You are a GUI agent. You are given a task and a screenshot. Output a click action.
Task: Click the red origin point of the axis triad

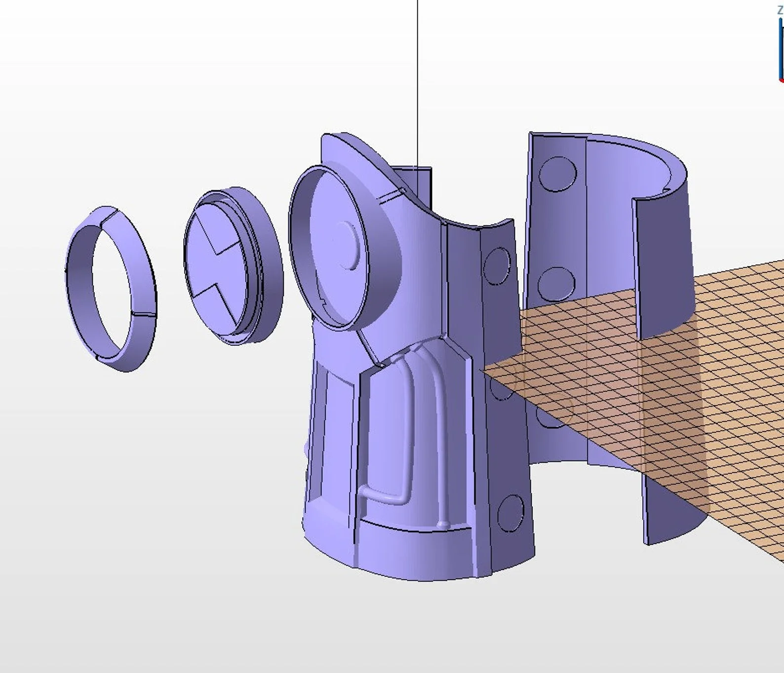tap(782, 80)
